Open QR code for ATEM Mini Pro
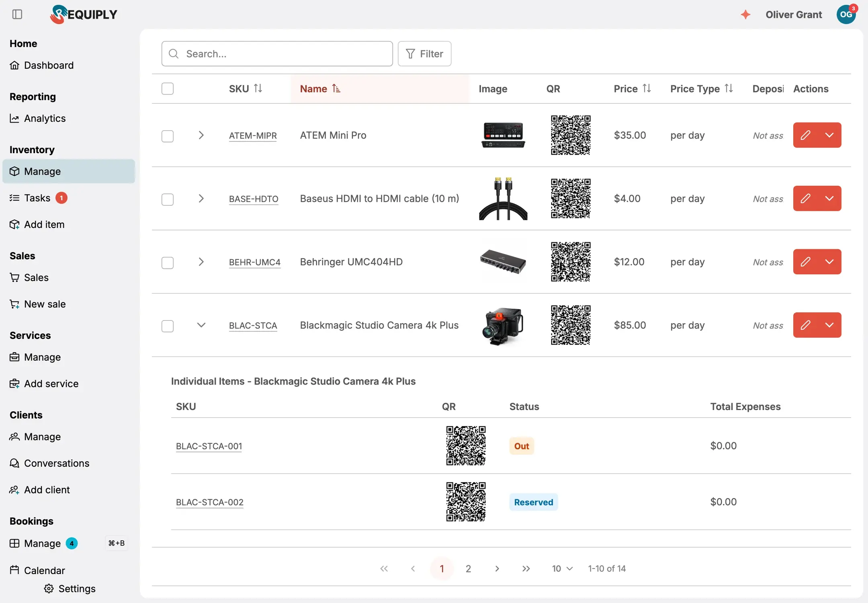Screen dimensions: 868x603 tap(571, 135)
